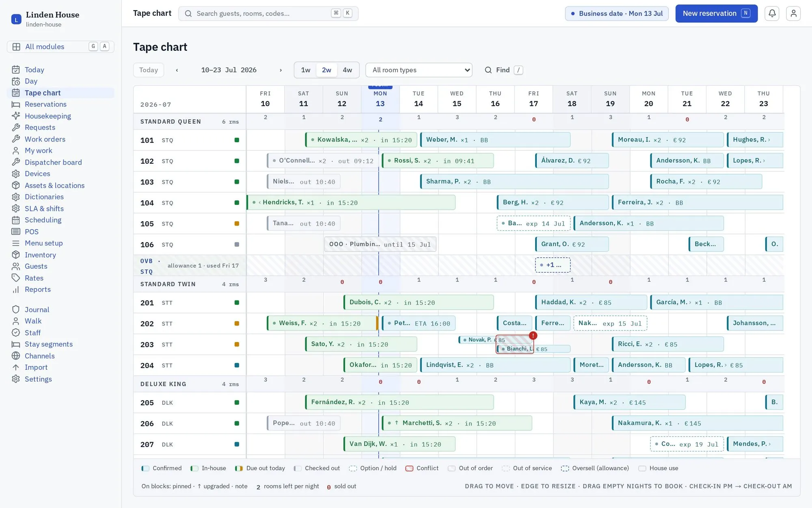Go to the next date range arrow
812x508 pixels.
(281, 70)
